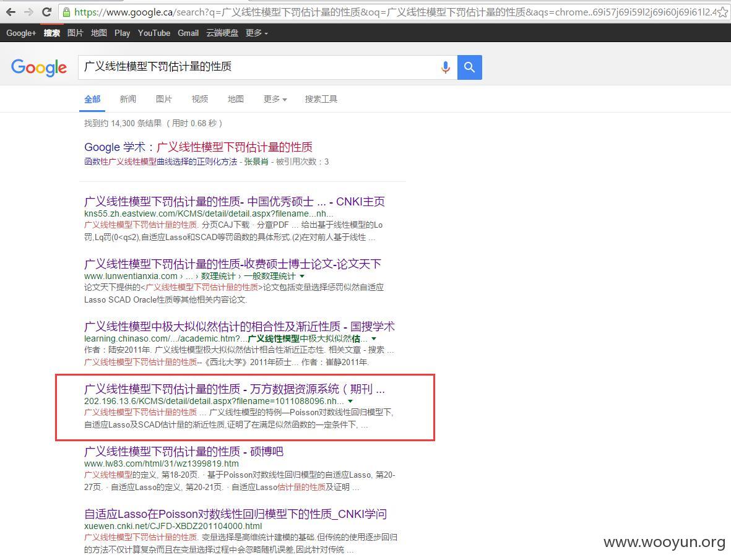Switch to the 地图 results tab
Screen dimensions: 731x560
click(235, 99)
